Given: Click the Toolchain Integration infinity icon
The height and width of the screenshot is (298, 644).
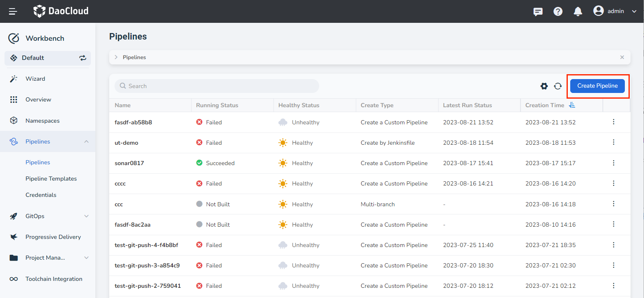Looking at the screenshot, I should [14, 279].
